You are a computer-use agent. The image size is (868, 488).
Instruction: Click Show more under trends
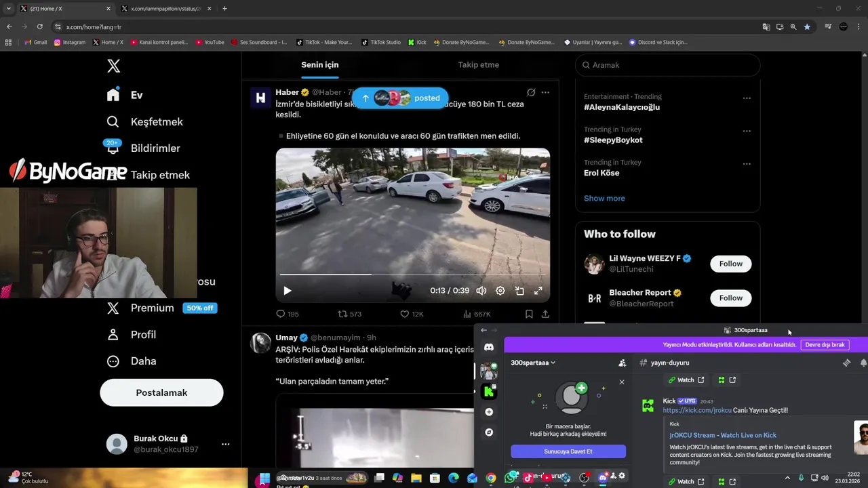(604, 198)
